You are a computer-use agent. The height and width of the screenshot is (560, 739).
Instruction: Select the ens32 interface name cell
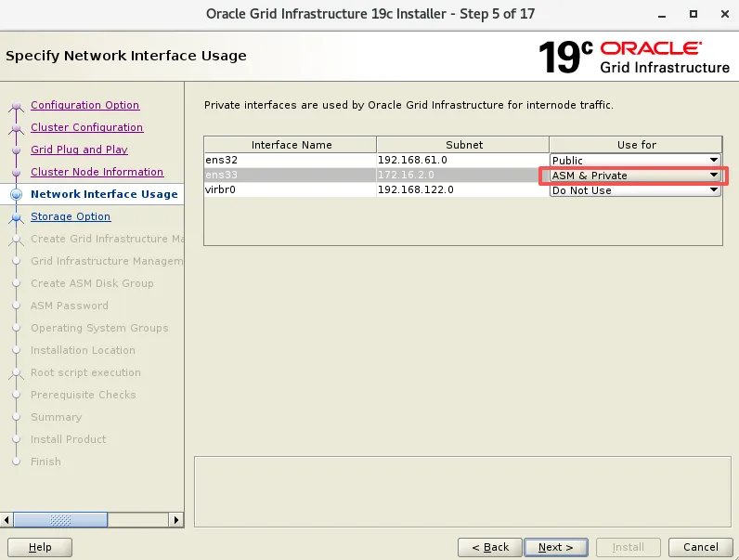pyautogui.click(x=291, y=161)
